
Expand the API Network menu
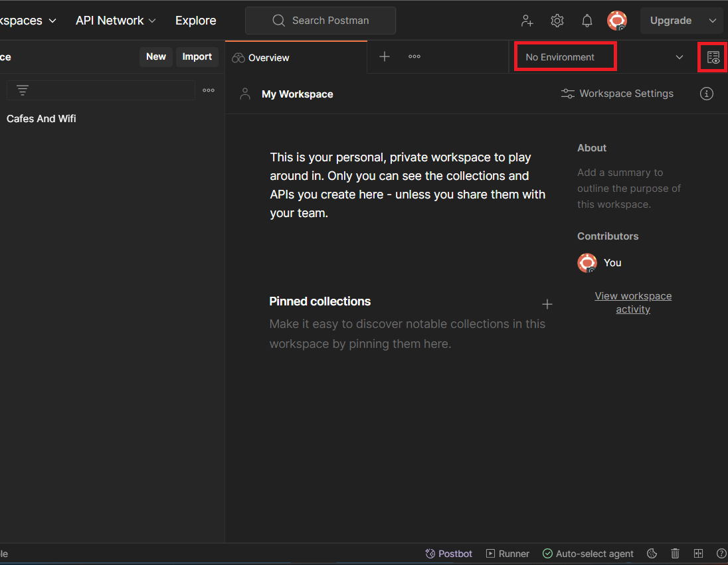(x=116, y=21)
